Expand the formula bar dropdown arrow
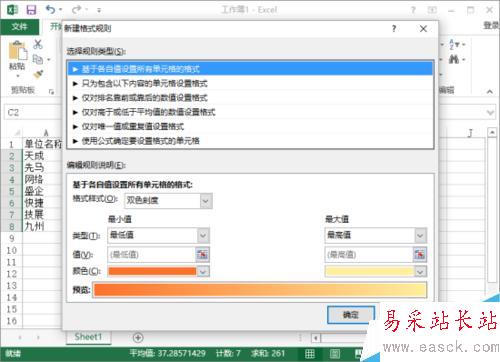The image size is (500, 362). click(490, 113)
